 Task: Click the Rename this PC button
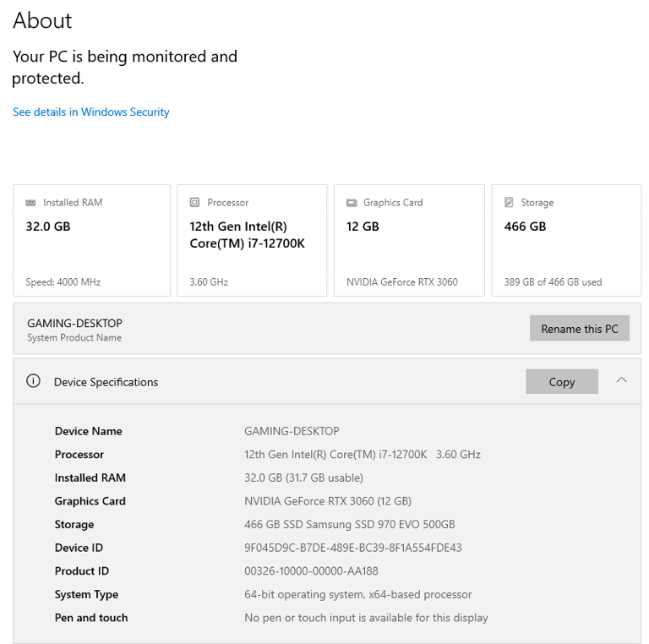[x=580, y=329]
